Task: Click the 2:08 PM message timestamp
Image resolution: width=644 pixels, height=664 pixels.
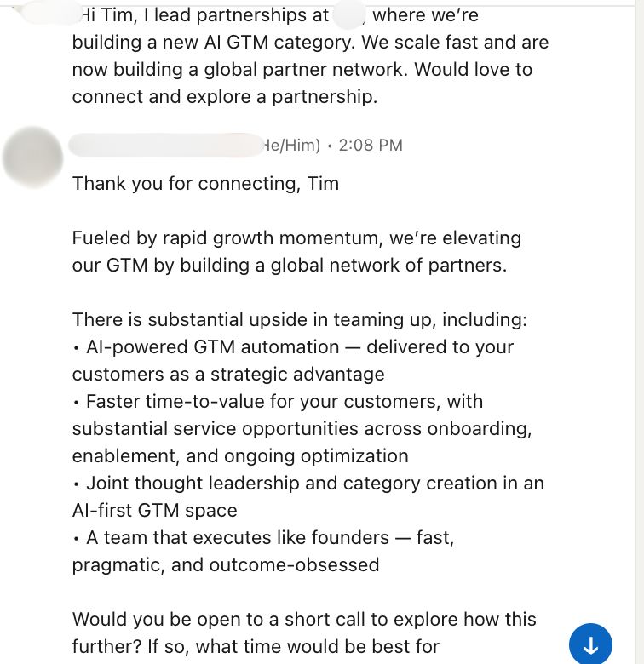Action: coord(371,146)
